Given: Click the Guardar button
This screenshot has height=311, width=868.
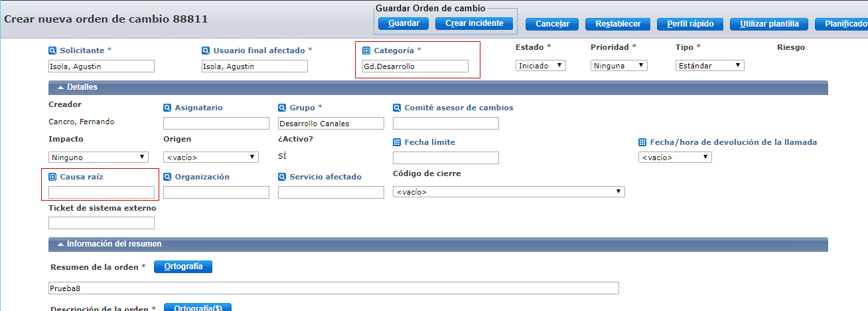Looking at the screenshot, I should point(403,24).
